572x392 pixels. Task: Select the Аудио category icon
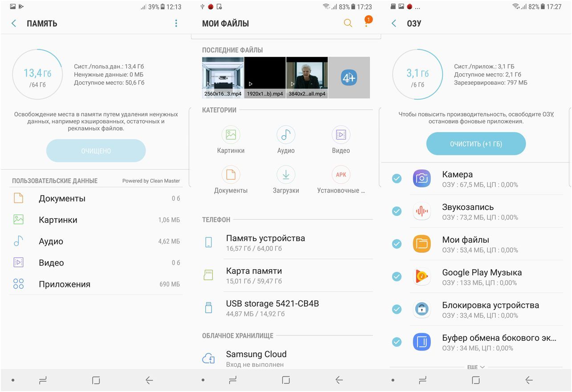[286, 134]
